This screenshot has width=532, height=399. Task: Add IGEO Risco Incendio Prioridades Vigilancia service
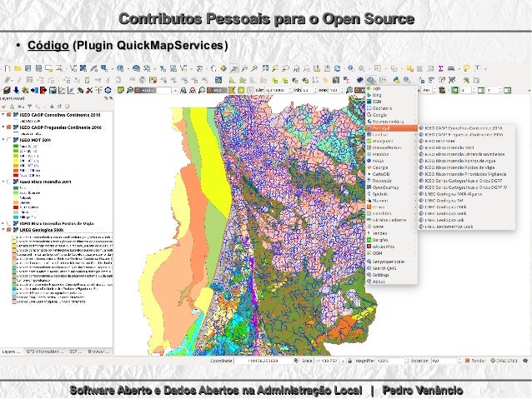466,174
